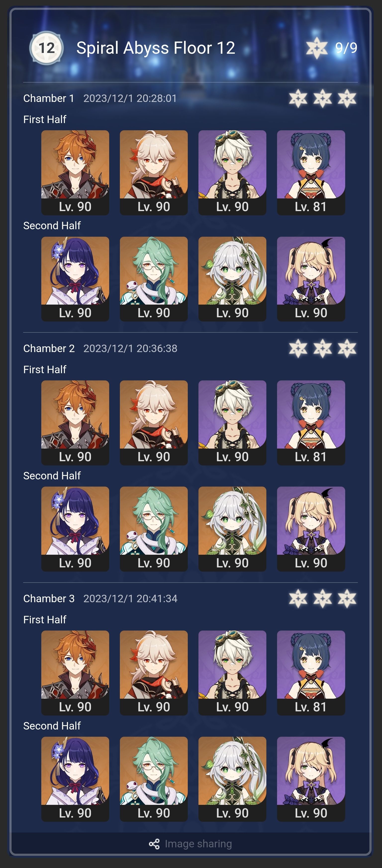Select the purple-haired character in Chamber 1 Second Half
382x868 pixels.
(x=75, y=279)
